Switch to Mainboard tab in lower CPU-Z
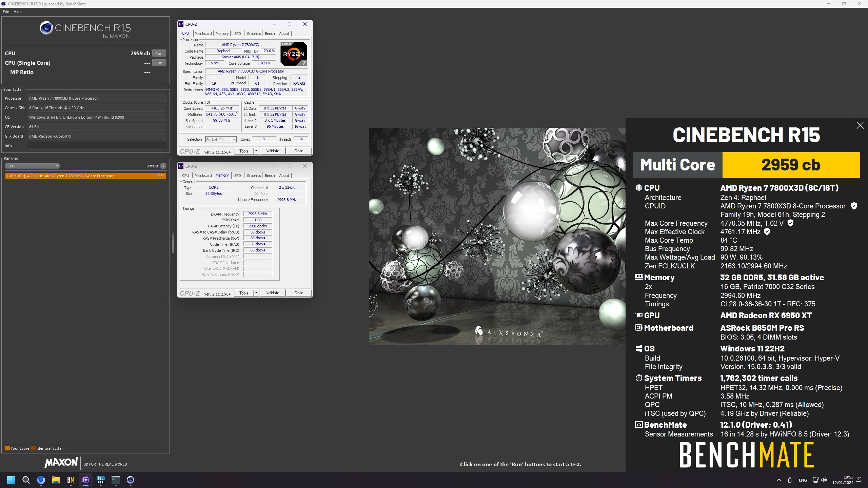This screenshot has height=488, width=868. 203,176
